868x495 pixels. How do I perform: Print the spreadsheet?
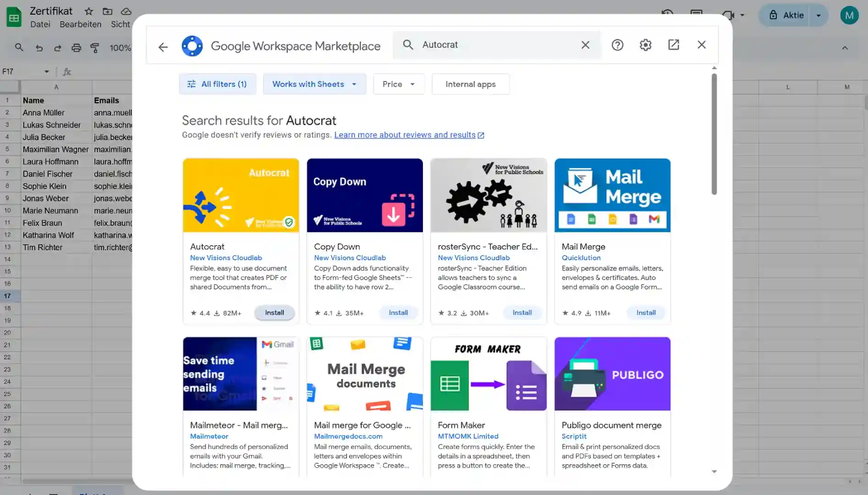point(76,48)
